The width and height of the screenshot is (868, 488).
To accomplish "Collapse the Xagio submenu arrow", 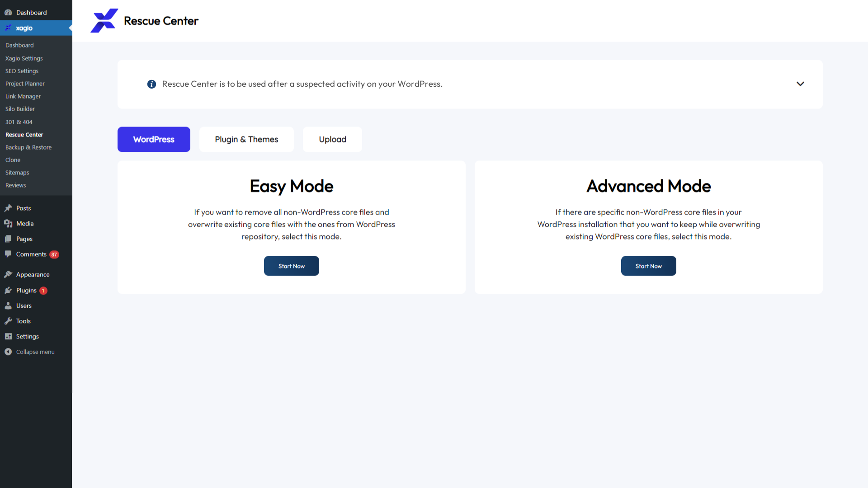I will coord(70,28).
